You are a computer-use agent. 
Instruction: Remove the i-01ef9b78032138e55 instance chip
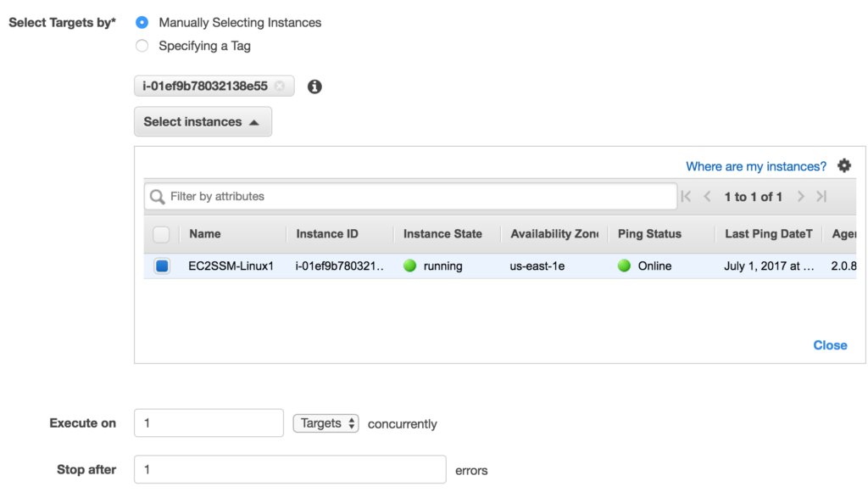280,87
